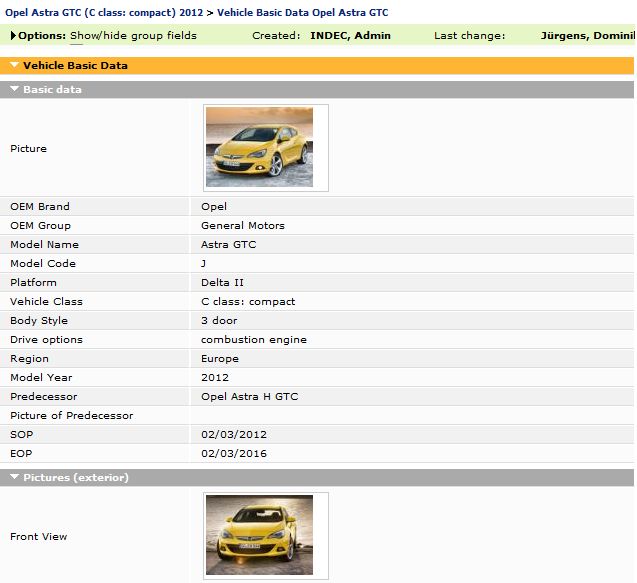Click the OEM Brand label

click(40, 207)
